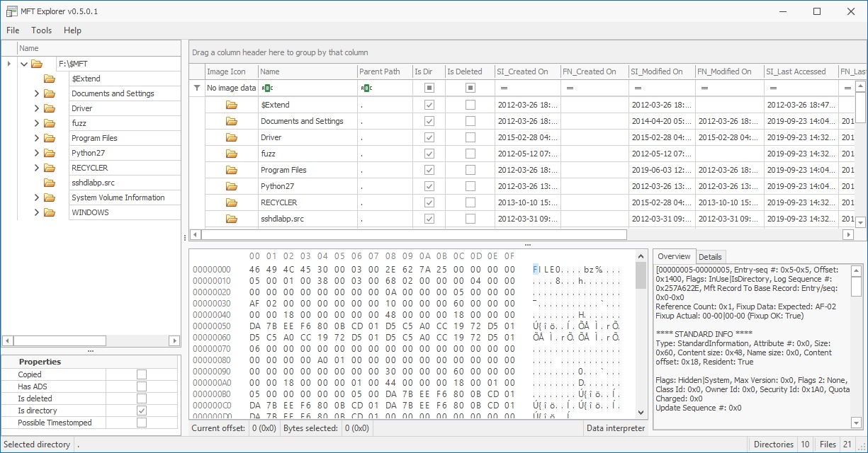Viewport: 868px width, 453px height.
Task: Click SI_Created On filter equals operator
Action: 504,88
